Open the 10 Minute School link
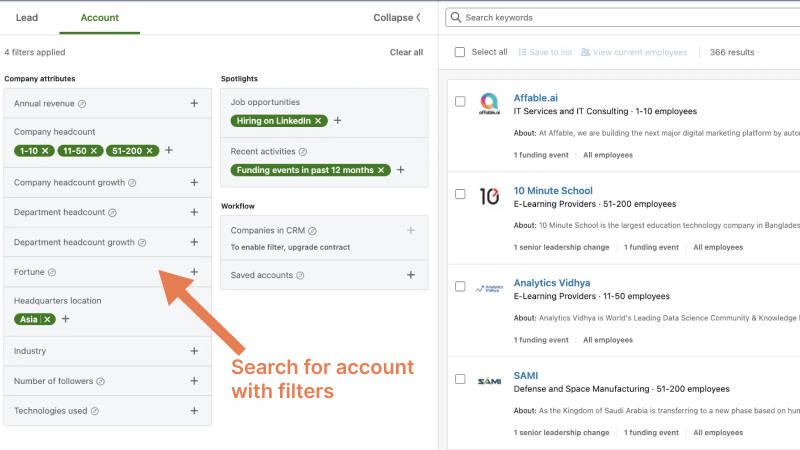This screenshot has height=450, width=800. click(553, 190)
